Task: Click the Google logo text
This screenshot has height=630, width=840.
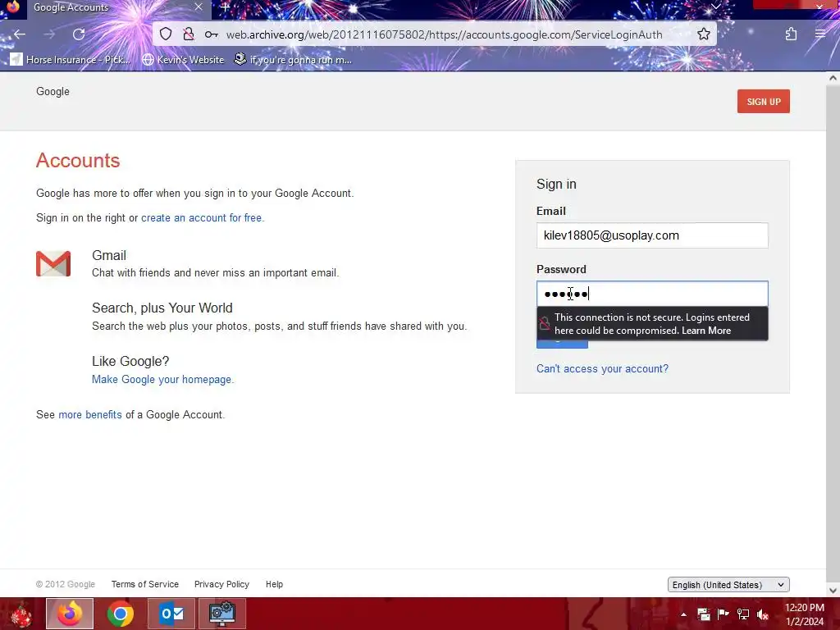Action: [52, 92]
